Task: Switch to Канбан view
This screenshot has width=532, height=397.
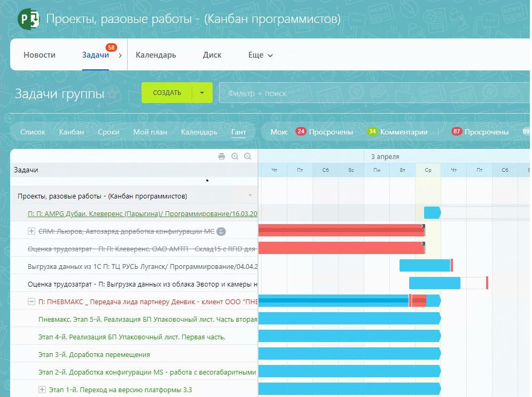Action: (x=71, y=132)
